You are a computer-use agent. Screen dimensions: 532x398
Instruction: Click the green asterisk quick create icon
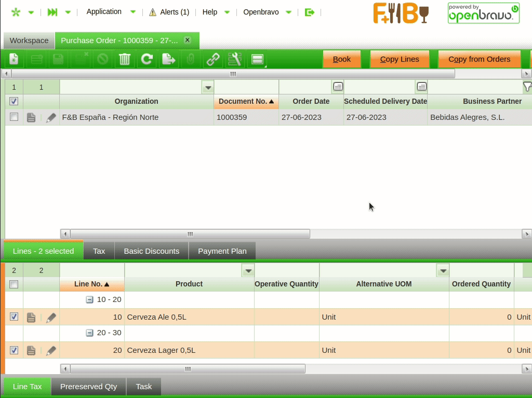(x=16, y=12)
